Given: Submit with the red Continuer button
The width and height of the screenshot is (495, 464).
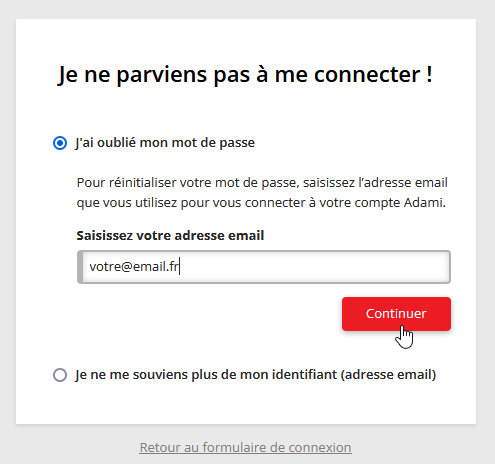Looking at the screenshot, I should (x=396, y=314).
